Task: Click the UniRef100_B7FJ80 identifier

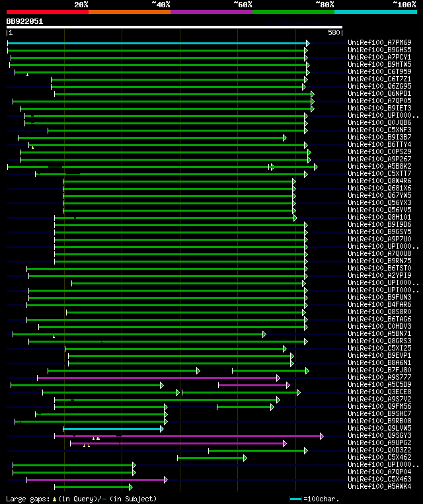Action: (x=379, y=370)
